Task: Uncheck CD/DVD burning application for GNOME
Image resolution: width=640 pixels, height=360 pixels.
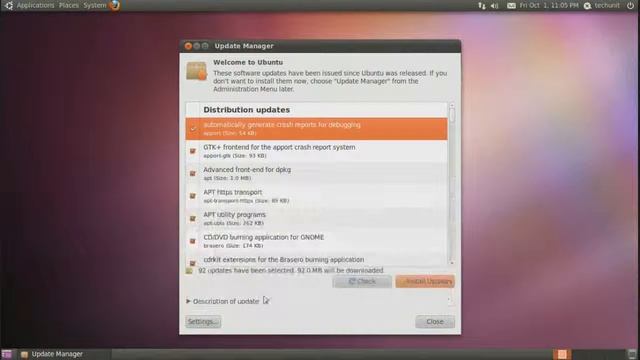Action: click(193, 241)
